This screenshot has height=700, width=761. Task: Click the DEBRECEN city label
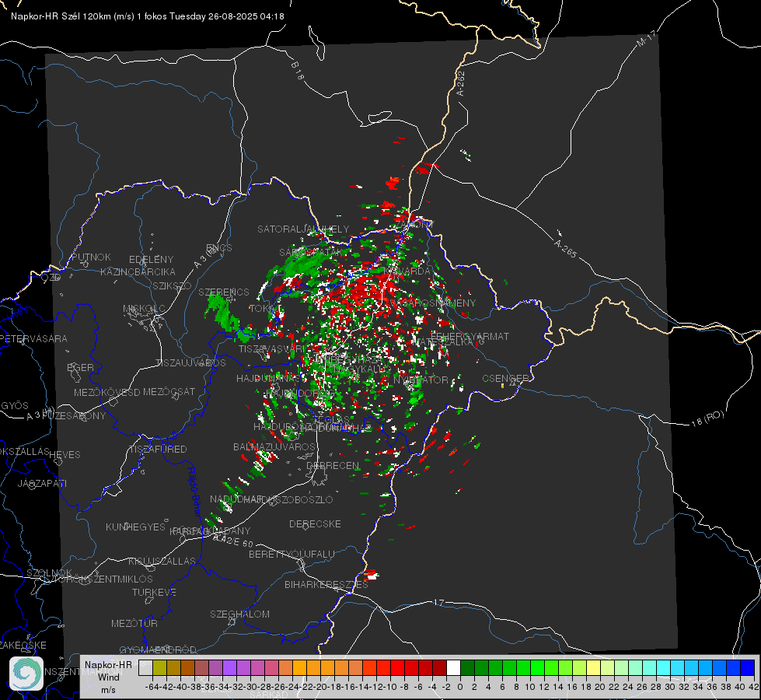[x=333, y=465]
